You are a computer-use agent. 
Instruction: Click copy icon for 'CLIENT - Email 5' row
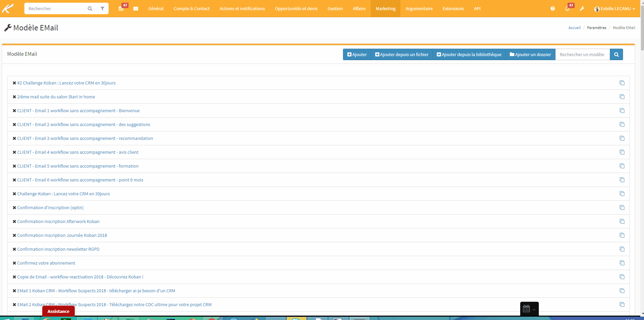click(x=622, y=166)
